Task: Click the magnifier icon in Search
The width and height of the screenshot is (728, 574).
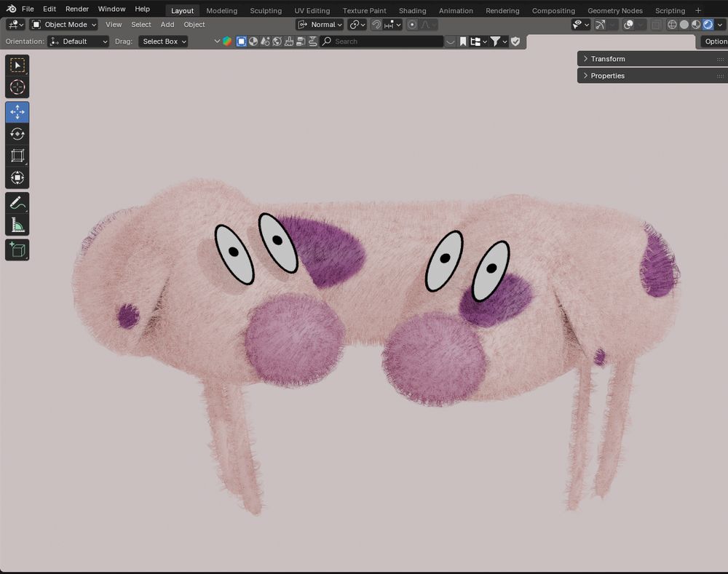Action: click(x=327, y=41)
